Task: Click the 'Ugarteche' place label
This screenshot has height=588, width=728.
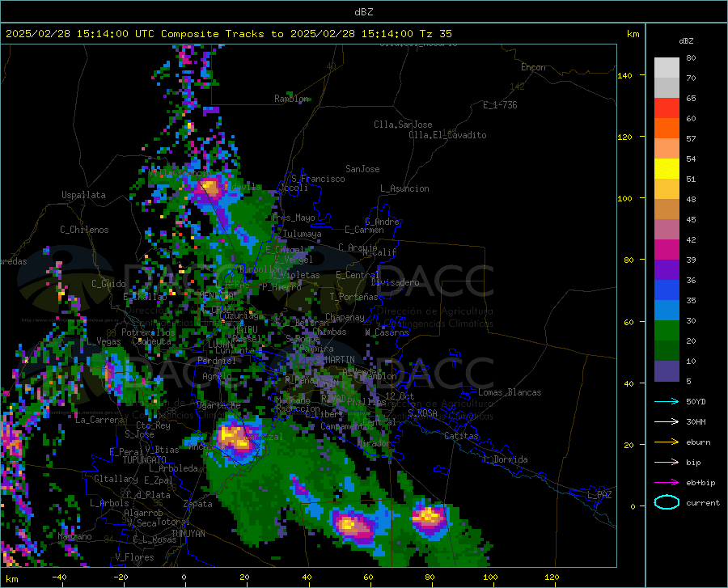Action: pyautogui.click(x=218, y=405)
